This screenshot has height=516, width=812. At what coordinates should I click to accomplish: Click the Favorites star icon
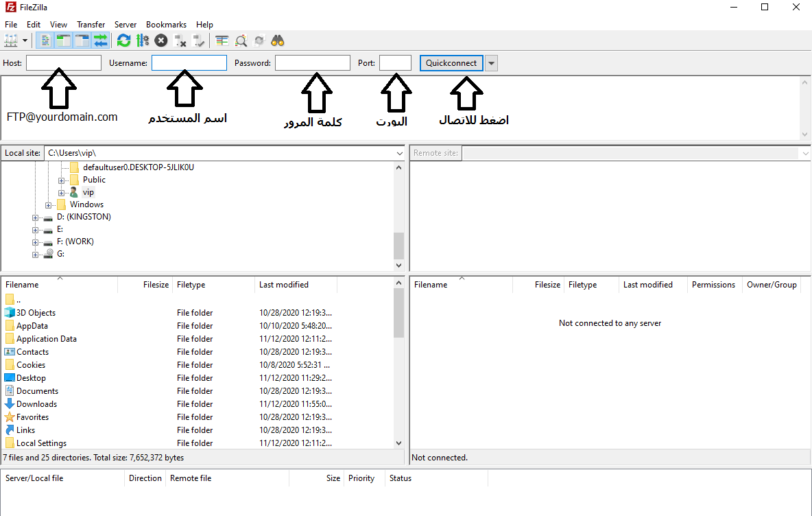10,417
